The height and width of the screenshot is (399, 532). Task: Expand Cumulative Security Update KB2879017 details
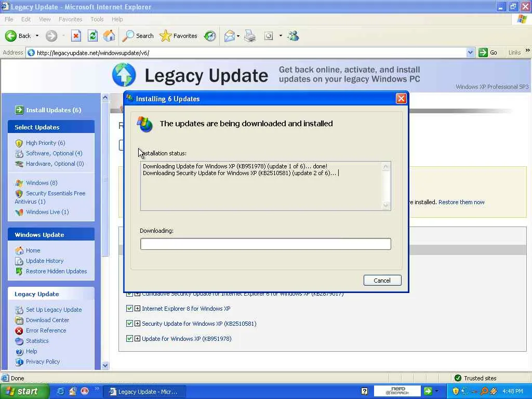point(137,294)
